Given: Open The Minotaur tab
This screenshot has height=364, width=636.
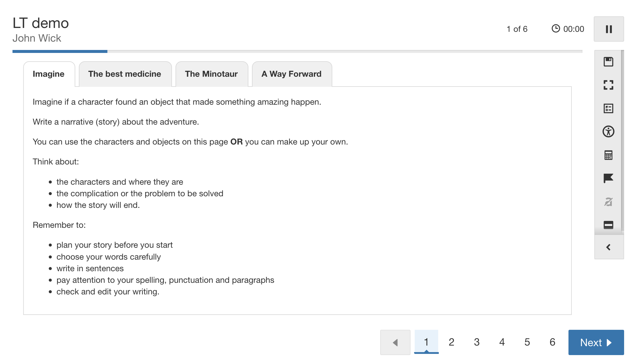Looking at the screenshot, I should [211, 74].
